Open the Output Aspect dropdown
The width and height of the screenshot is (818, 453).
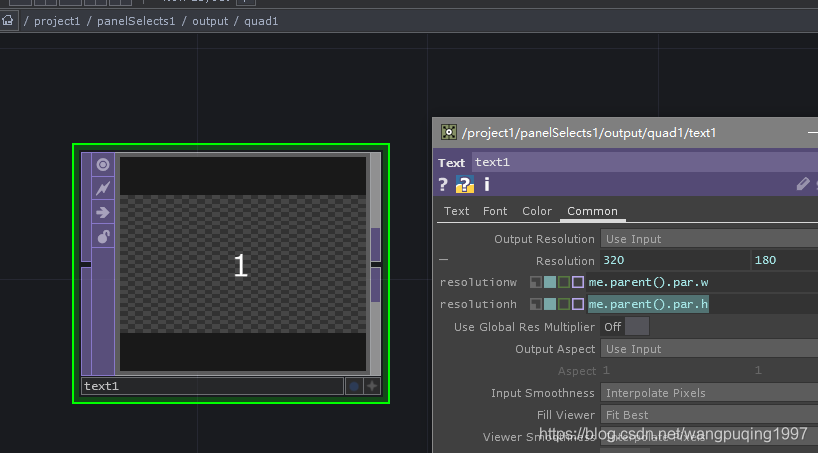(x=709, y=349)
